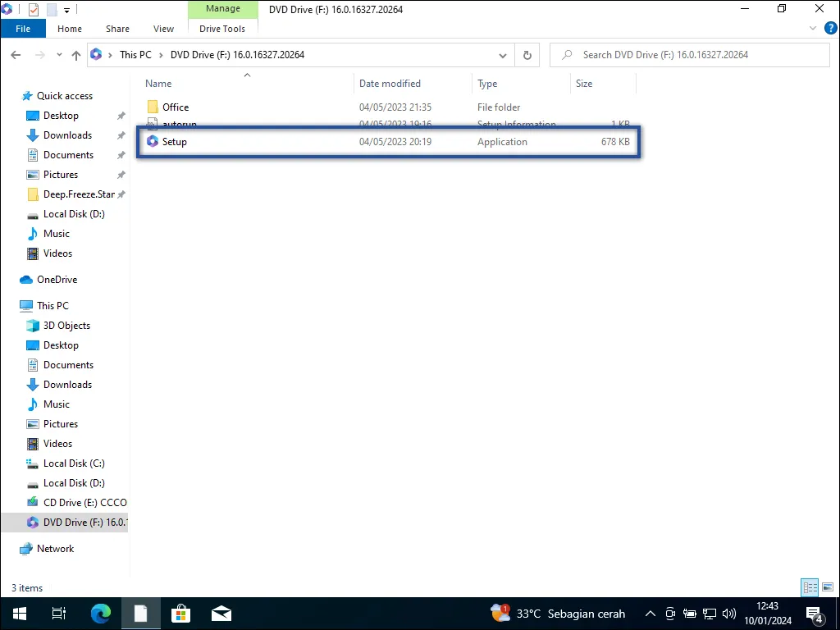Screen dimensions: 840x630
Task: Unpin Desktop from Quick access
Action: pos(120,116)
